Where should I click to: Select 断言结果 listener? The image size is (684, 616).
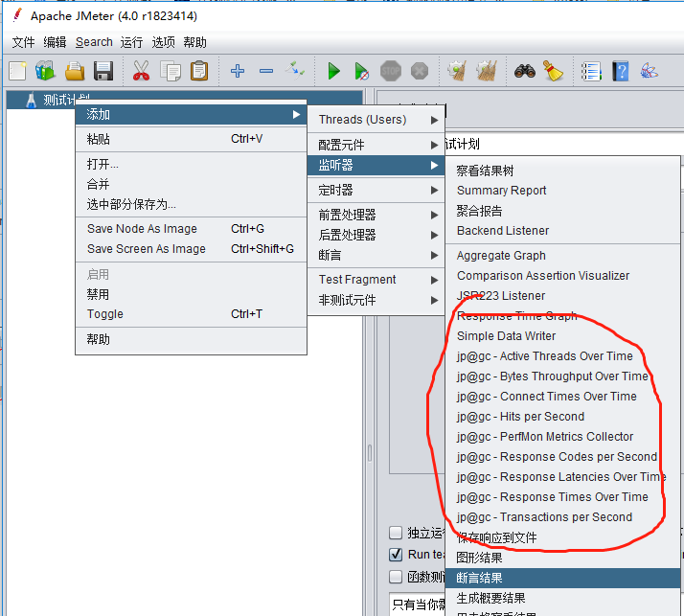[x=562, y=578]
